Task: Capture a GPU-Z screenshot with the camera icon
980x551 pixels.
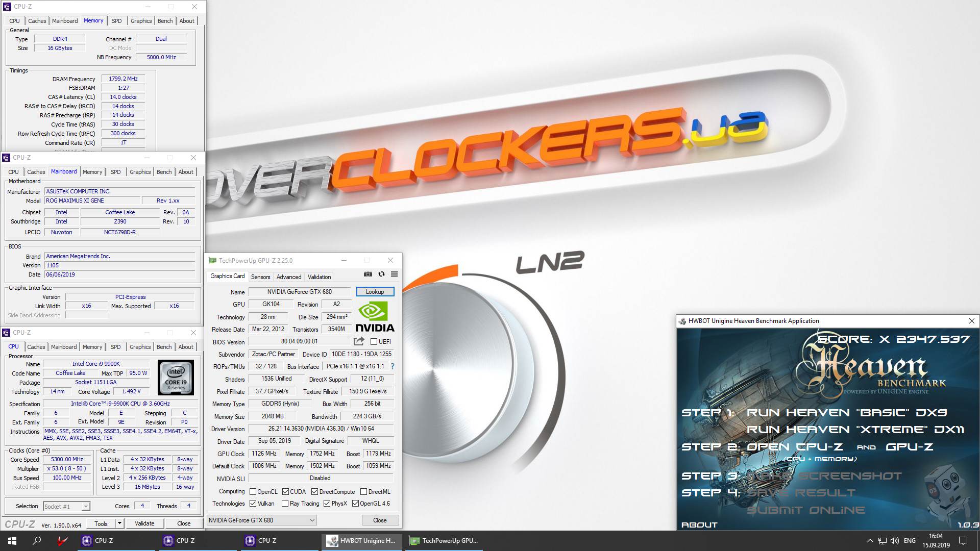Action: click(x=367, y=274)
